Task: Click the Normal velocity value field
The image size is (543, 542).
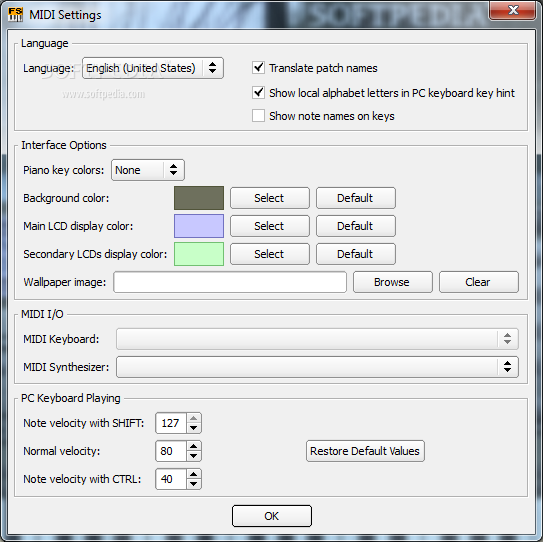Action: 171,451
